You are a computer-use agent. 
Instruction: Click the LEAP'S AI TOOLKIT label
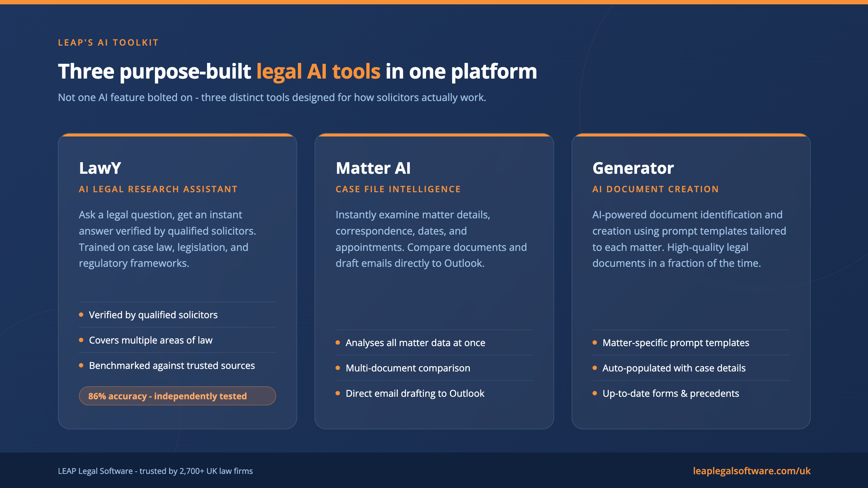click(x=108, y=42)
